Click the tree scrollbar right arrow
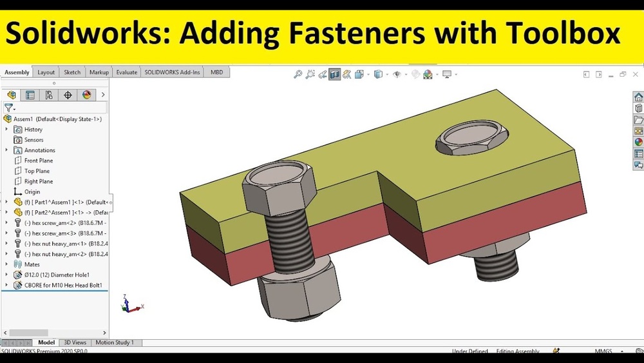 [104, 333]
